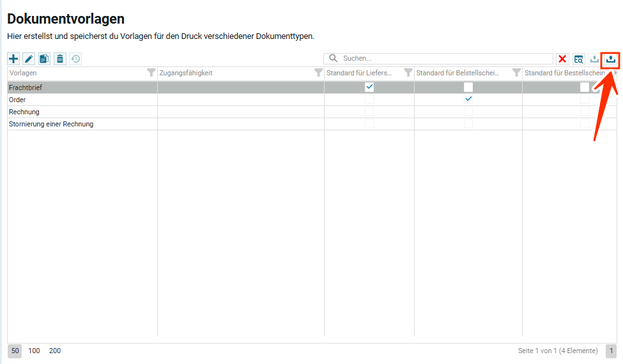Sort by the Vorlagen column header
The image size is (623, 364).
coord(64,73)
